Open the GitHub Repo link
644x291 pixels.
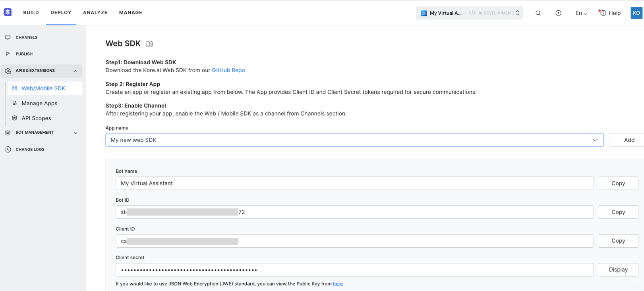click(228, 70)
